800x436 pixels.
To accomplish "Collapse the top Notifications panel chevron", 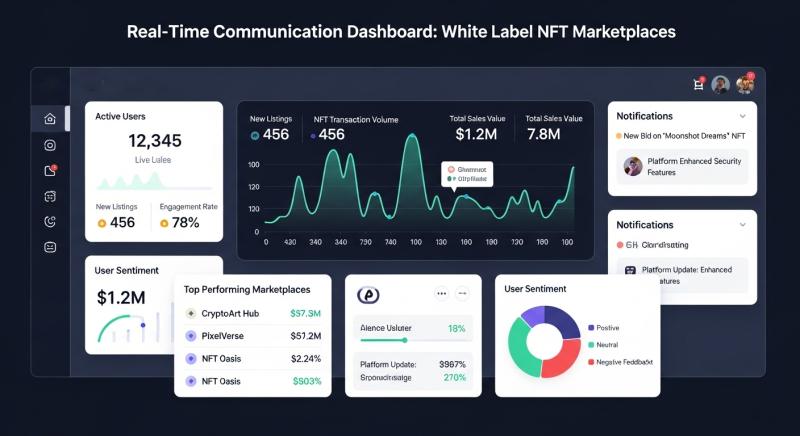I will tap(741, 116).
